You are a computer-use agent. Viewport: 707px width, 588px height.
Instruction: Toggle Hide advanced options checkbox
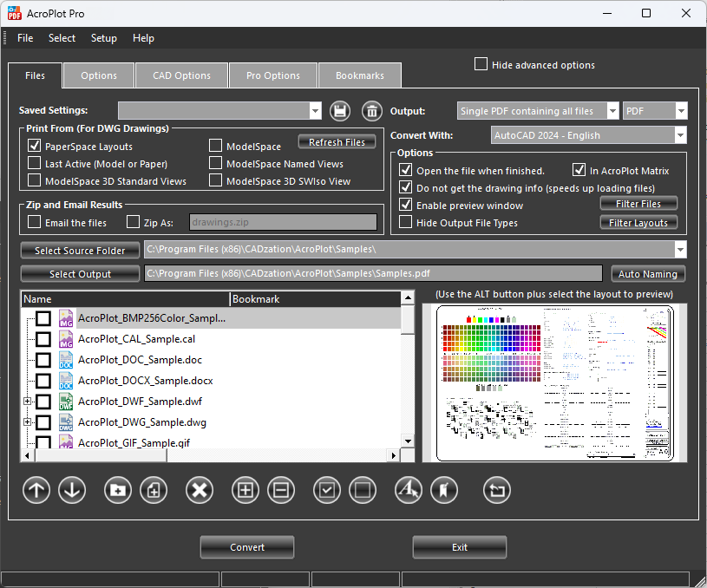481,64
